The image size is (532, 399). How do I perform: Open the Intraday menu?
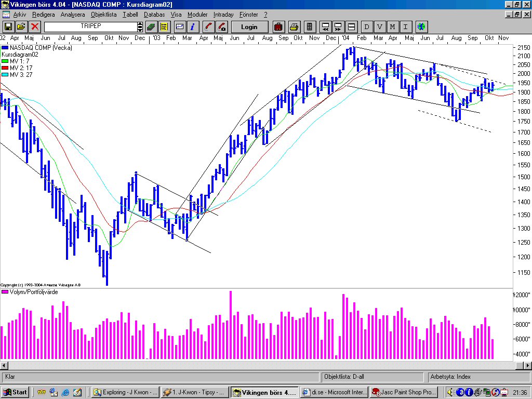pos(223,15)
